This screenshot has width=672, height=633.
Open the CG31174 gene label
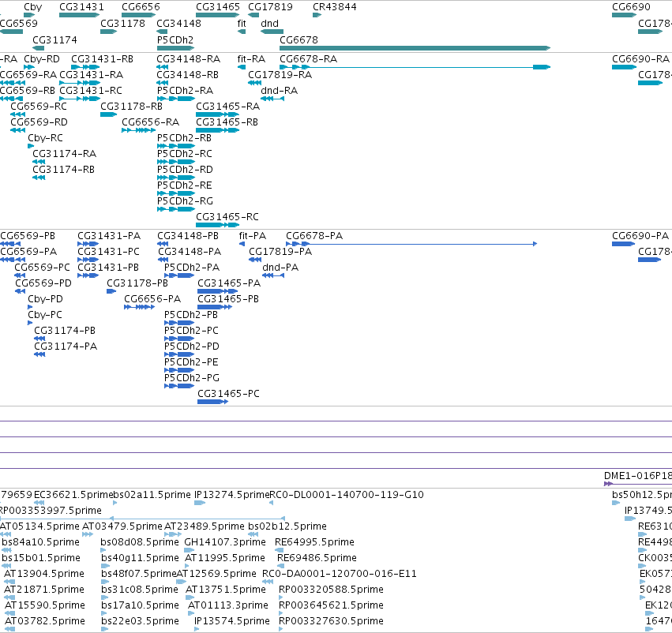tap(54, 39)
